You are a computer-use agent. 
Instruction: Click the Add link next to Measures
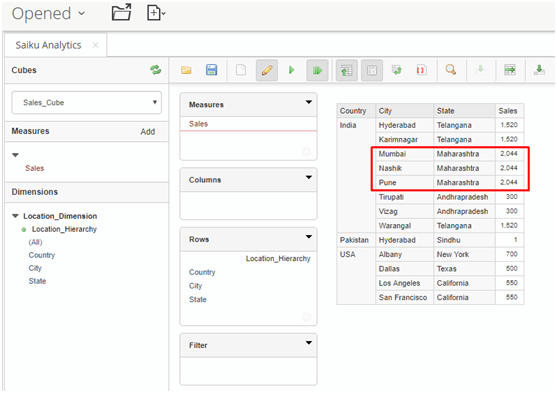[x=147, y=131]
